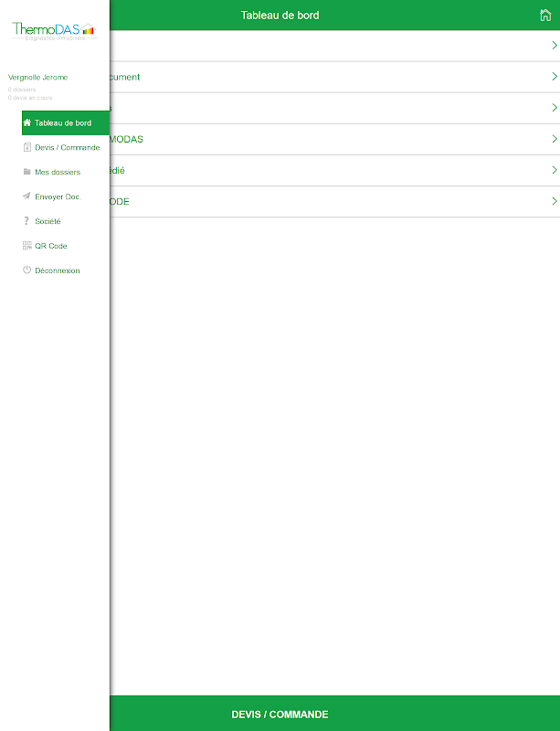Click the chevron on the 'ODE' row
The width and height of the screenshot is (560, 731).
pos(555,201)
